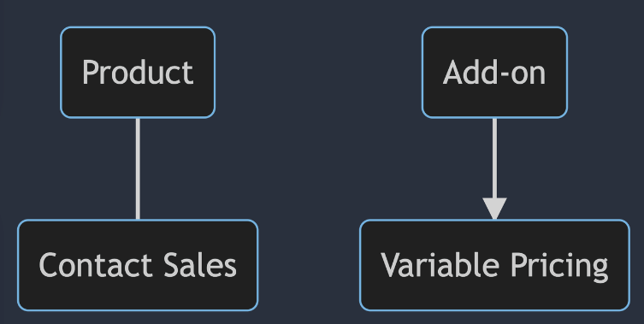Image resolution: width=644 pixels, height=324 pixels.
Task: Click the Contact Sales node
Action: click(x=138, y=265)
